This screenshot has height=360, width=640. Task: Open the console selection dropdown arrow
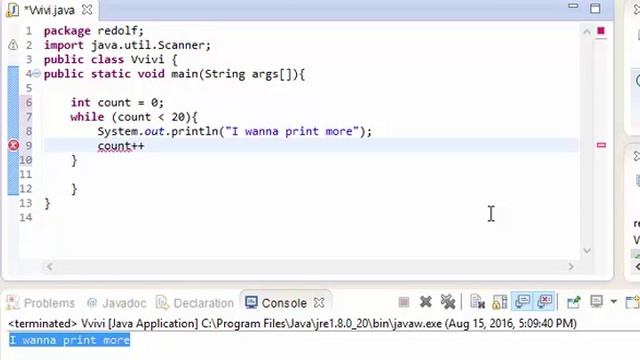pyautogui.click(x=613, y=302)
